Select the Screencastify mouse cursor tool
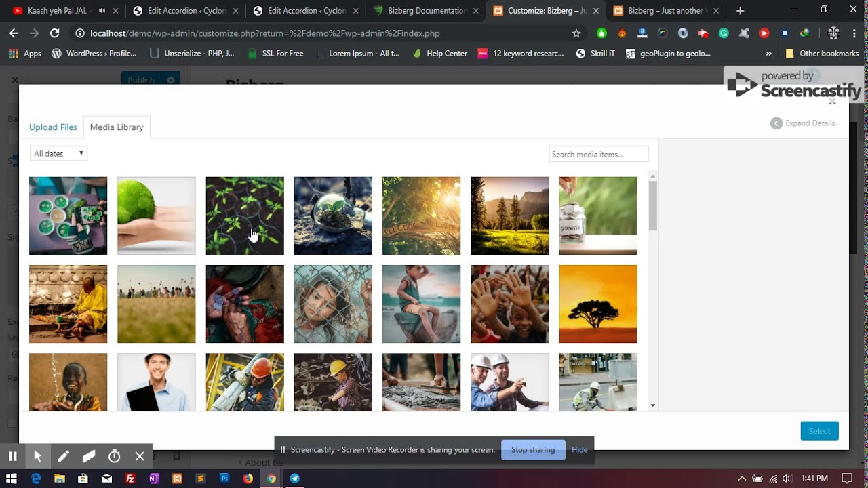Screen dimensions: 868x488 pos(38,456)
